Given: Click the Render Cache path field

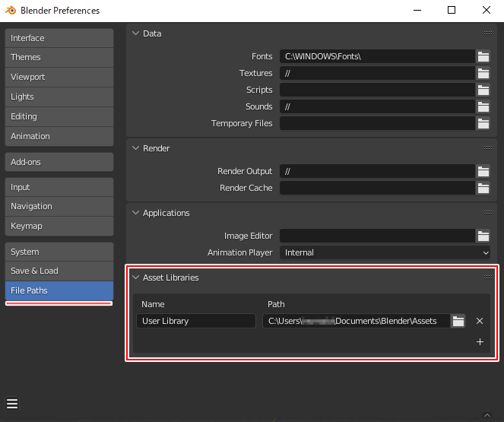Looking at the screenshot, I should [376, 188].
